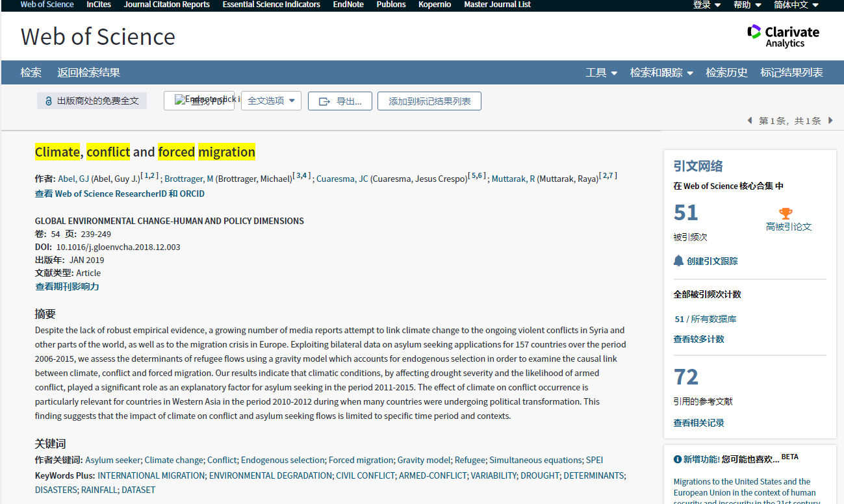Open the 帮助 dropdown menu
This screenshot has height=504, width=844.
747,5
